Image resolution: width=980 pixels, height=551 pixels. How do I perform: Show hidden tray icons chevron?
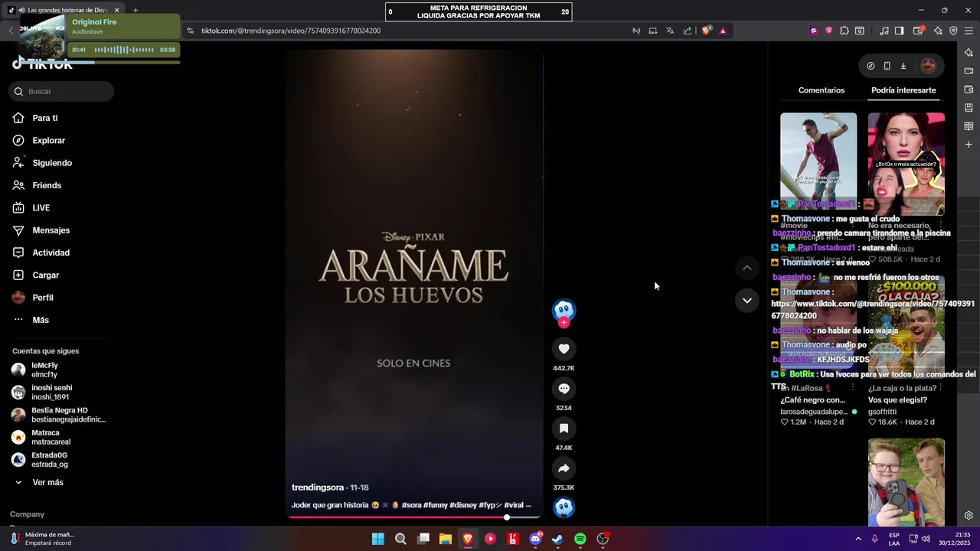coord(857,539)
